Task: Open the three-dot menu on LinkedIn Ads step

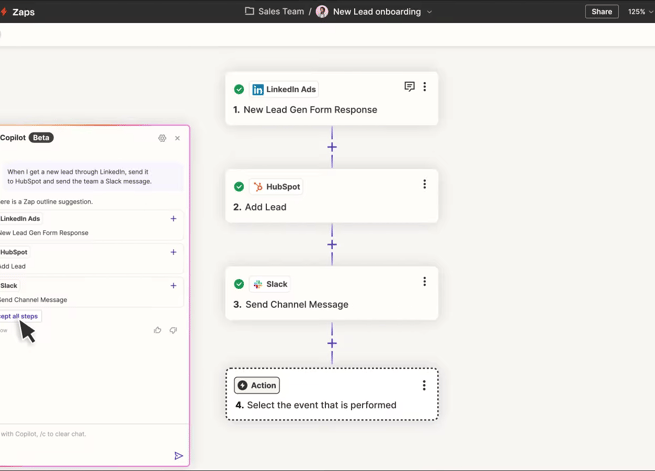Action: (425, 86)
